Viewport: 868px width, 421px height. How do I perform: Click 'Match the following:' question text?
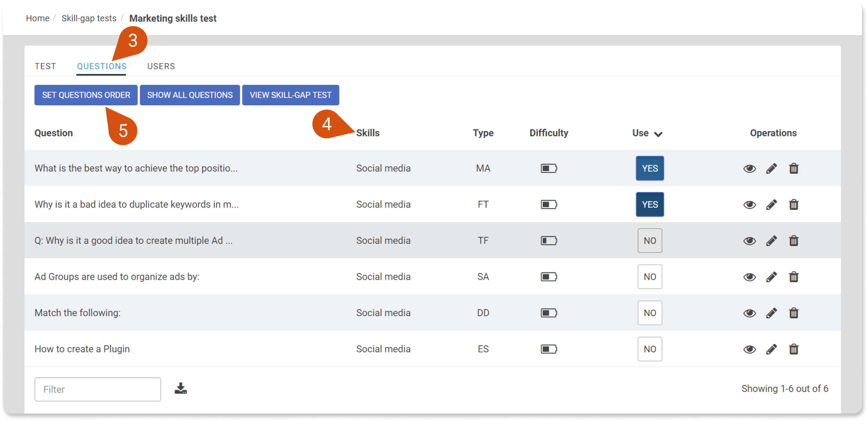click(77, 313)
